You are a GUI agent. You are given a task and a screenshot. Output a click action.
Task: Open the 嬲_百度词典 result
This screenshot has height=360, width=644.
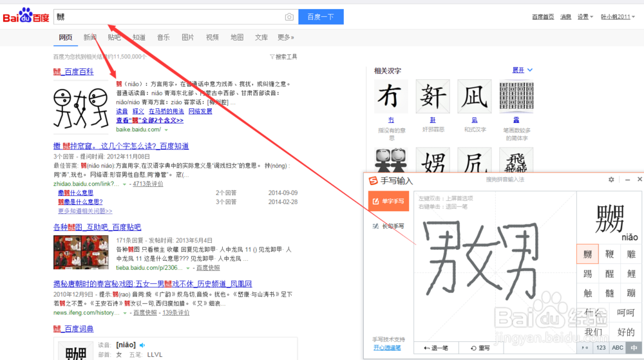point(73,329)
